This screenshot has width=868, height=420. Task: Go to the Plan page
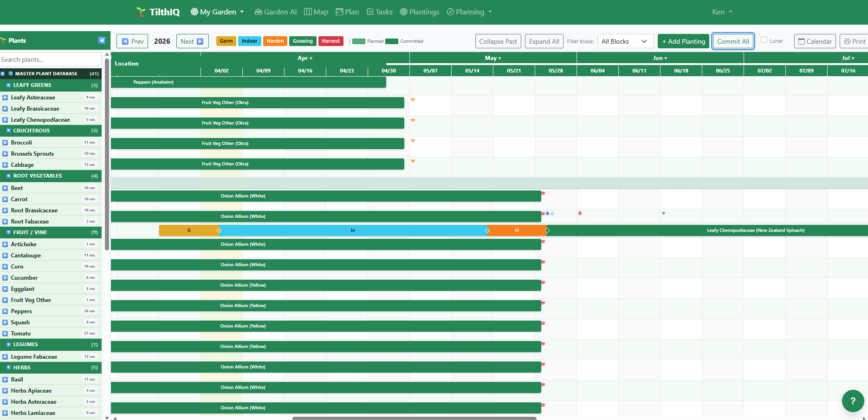(x=347, y=12)
